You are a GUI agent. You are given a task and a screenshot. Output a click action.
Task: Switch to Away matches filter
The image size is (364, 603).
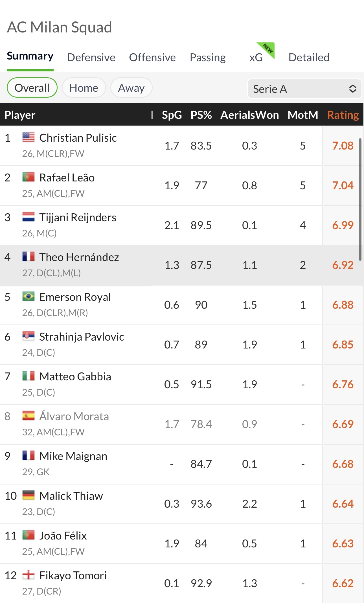point(131,88)
